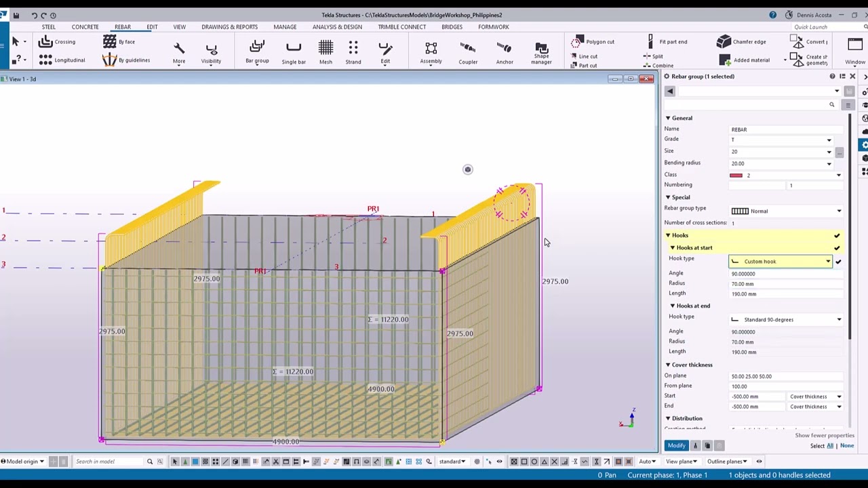Select the Coupler tool
868x488 pixels.
(468, 52)
